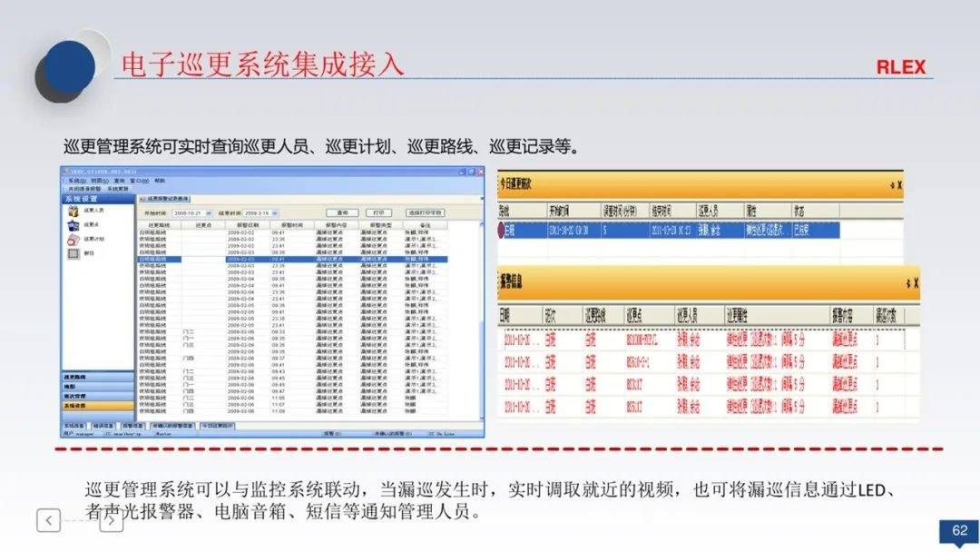Open the 帮助 menu
This screenshot has height=552, width=980.
160,181
